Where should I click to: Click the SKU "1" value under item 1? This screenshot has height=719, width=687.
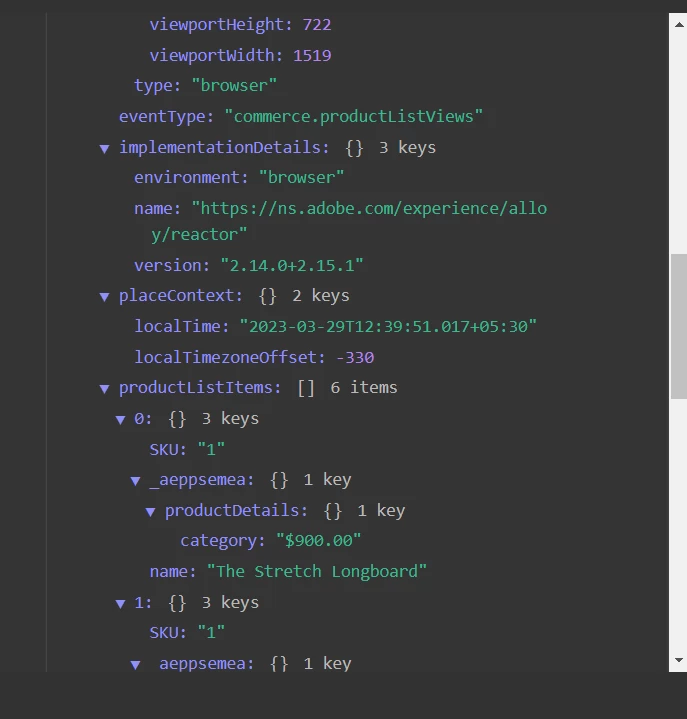coord(211,633)
